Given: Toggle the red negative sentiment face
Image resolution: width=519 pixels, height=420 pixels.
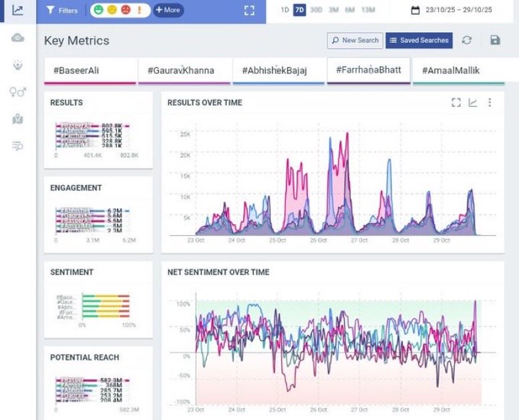Looking at the screenshot, I should pyautogui.click(x=126, y=10).
